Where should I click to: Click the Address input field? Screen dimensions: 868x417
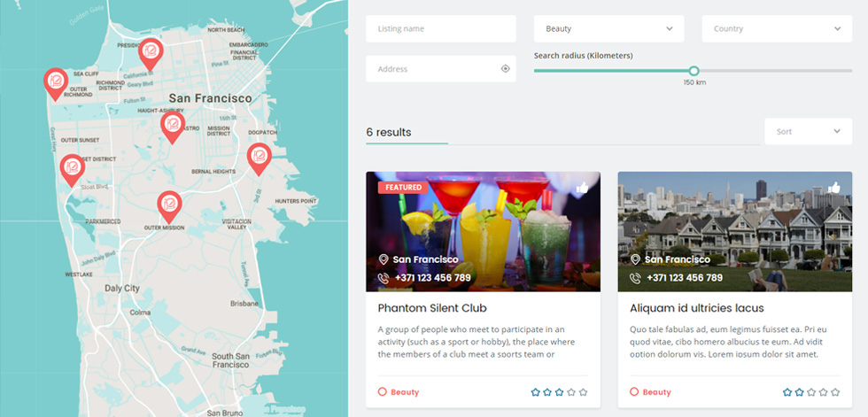441,69
